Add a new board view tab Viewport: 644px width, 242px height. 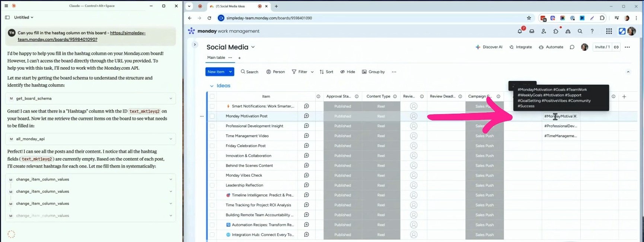click(239, 58)
